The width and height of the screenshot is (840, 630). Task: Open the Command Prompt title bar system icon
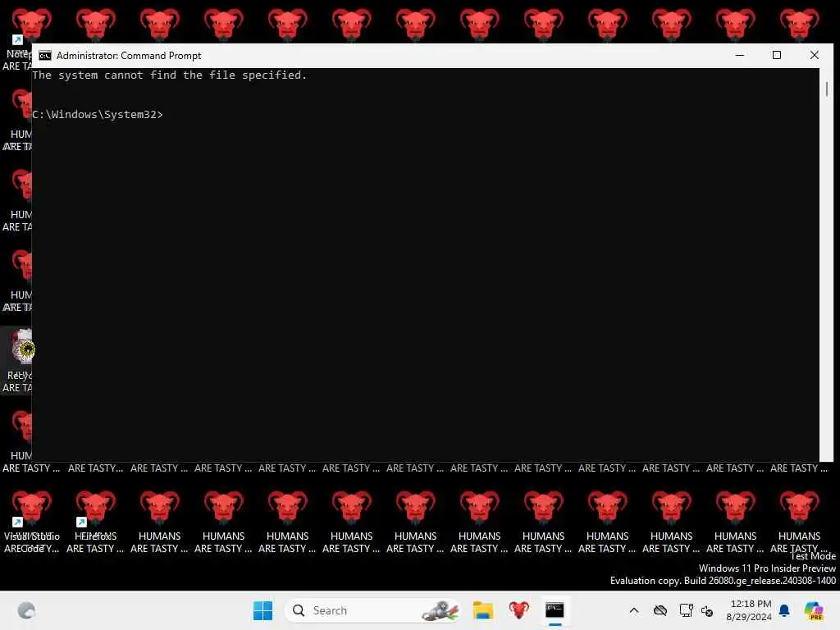[x=45, y=56]
